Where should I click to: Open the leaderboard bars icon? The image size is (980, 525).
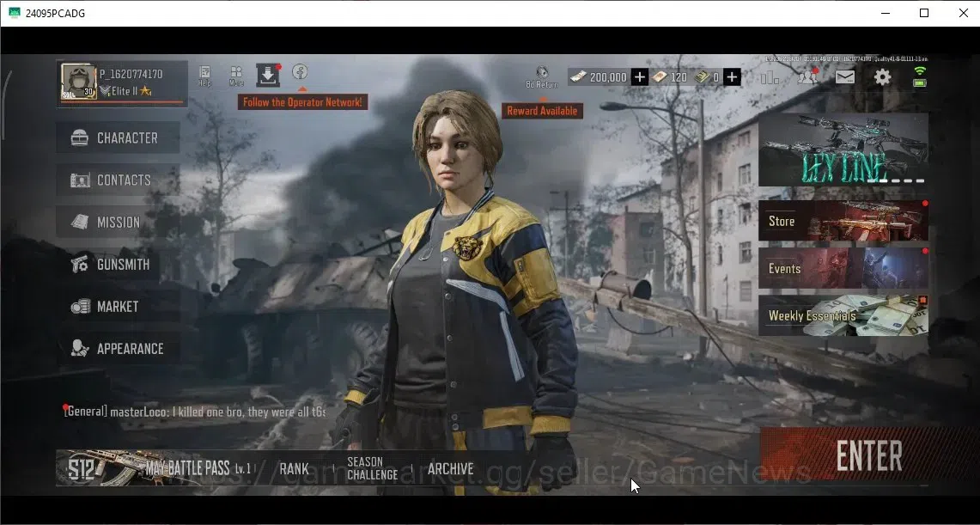770,76
